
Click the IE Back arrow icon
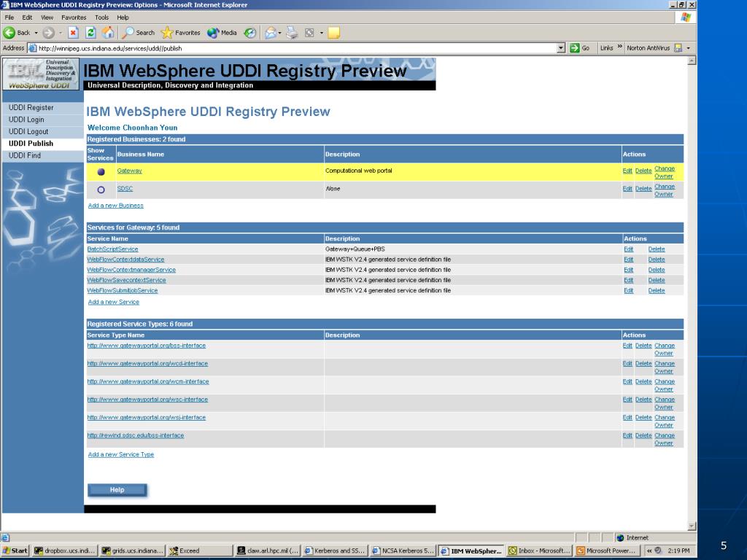pos(9,33)
